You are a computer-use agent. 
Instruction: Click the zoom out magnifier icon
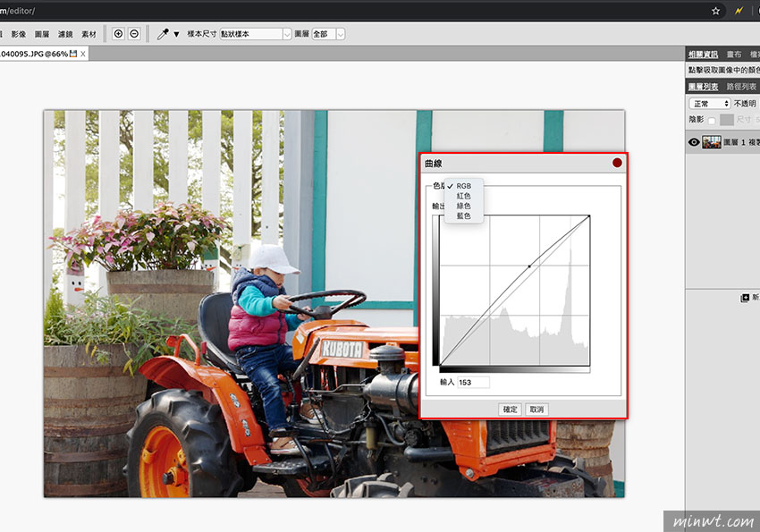coord(134,33)
